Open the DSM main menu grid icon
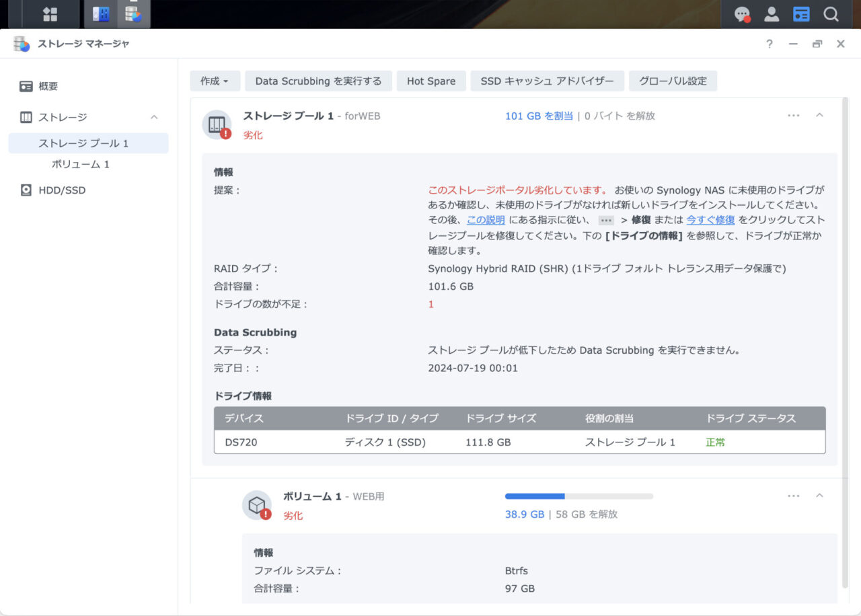The width and height of the screenshot is (861, 616). coord(50,14)
